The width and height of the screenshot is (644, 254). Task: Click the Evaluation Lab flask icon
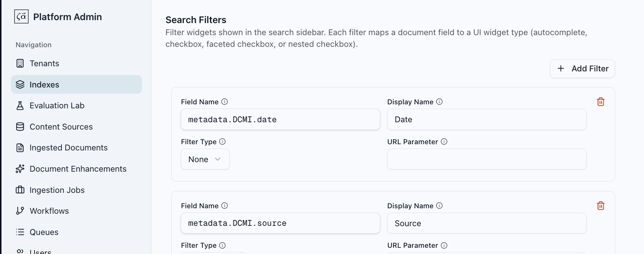(x=20, y=105)
